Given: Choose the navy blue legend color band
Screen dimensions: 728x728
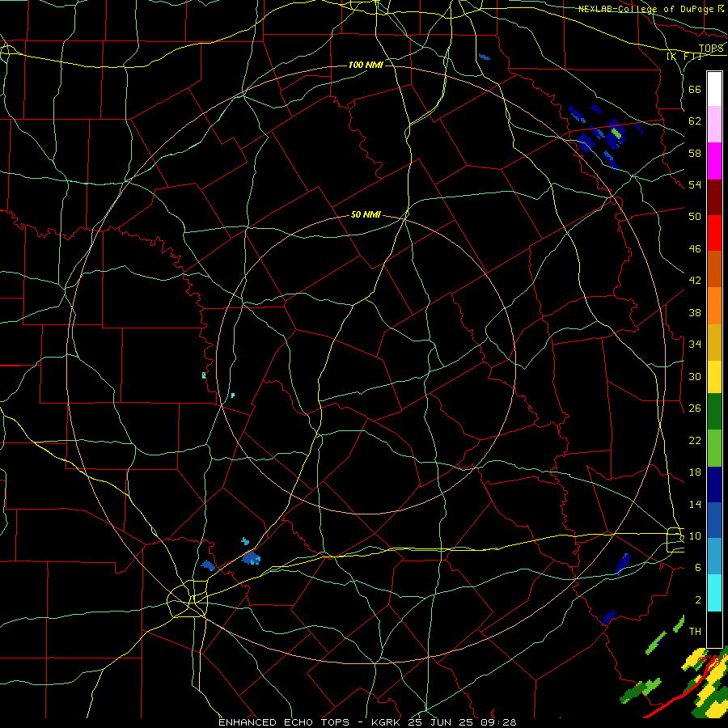Looking at the screenshot, I should [714, 485].
